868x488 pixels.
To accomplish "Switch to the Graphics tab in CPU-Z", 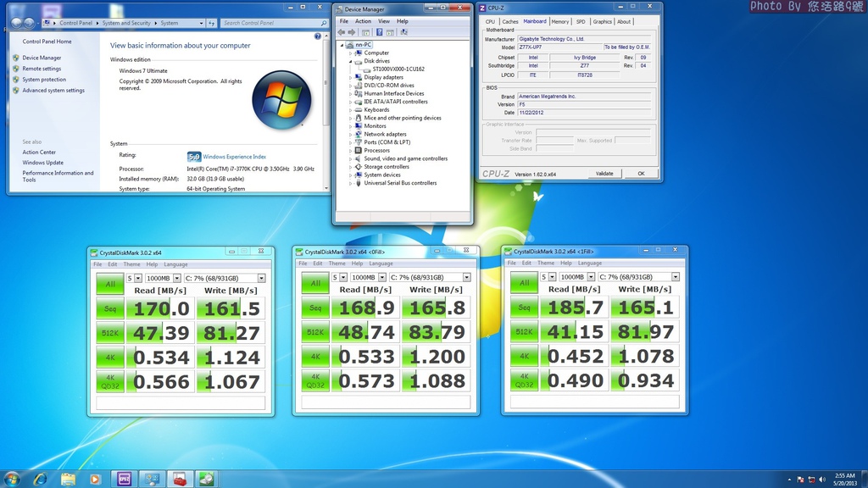I will (x=602, y=21).
